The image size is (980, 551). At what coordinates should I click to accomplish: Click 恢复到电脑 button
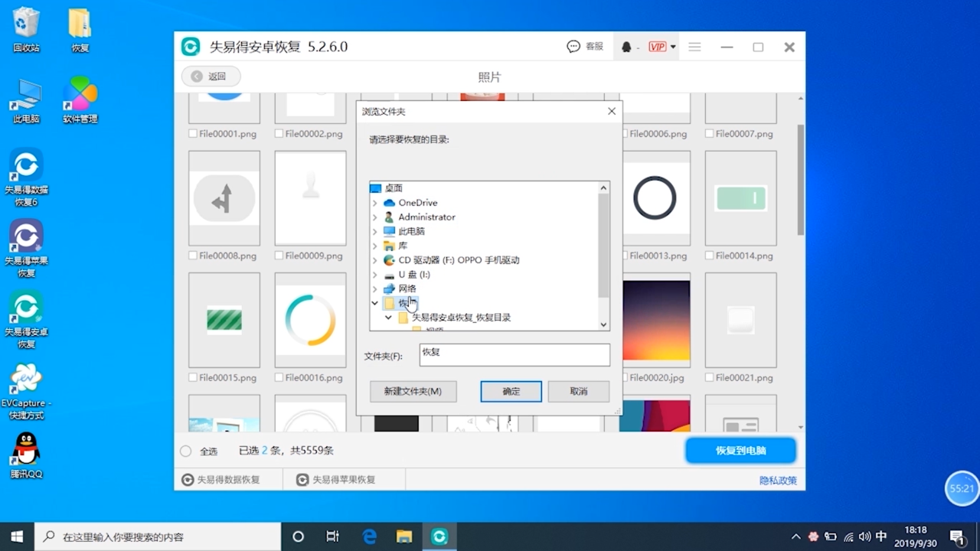click(x=740, y=451)
